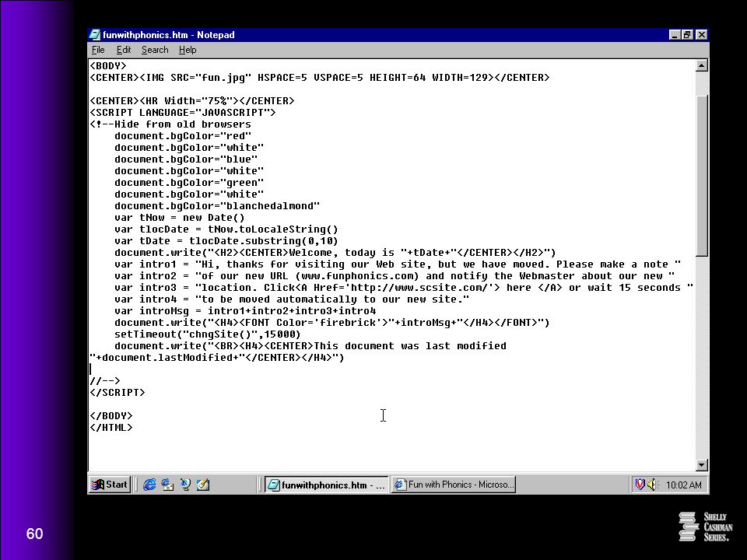Click the document.lastModified continuation line

(x=217, y=358)
